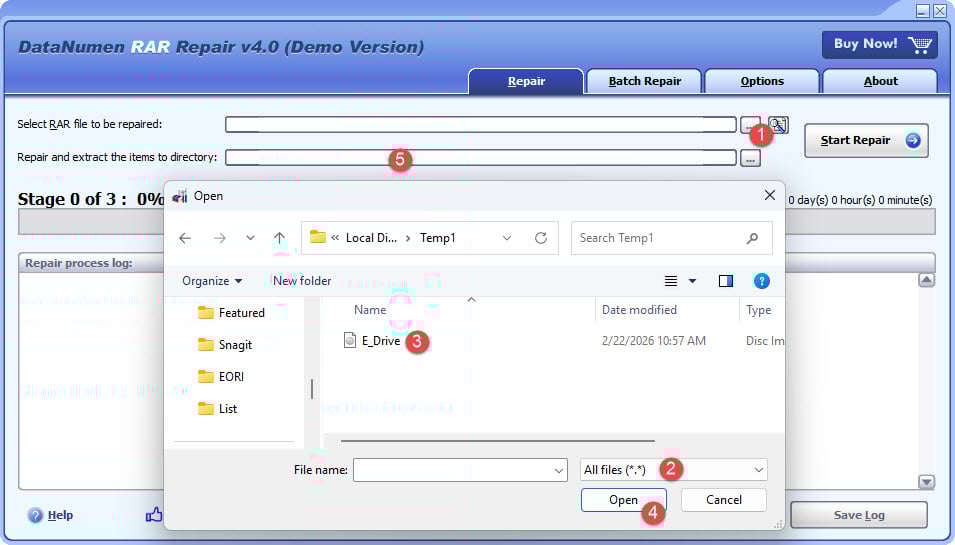This screenshot has width=955, height=545.
Task: Click the navigation pane vertical scrollbar
Action: click(312, 389)
